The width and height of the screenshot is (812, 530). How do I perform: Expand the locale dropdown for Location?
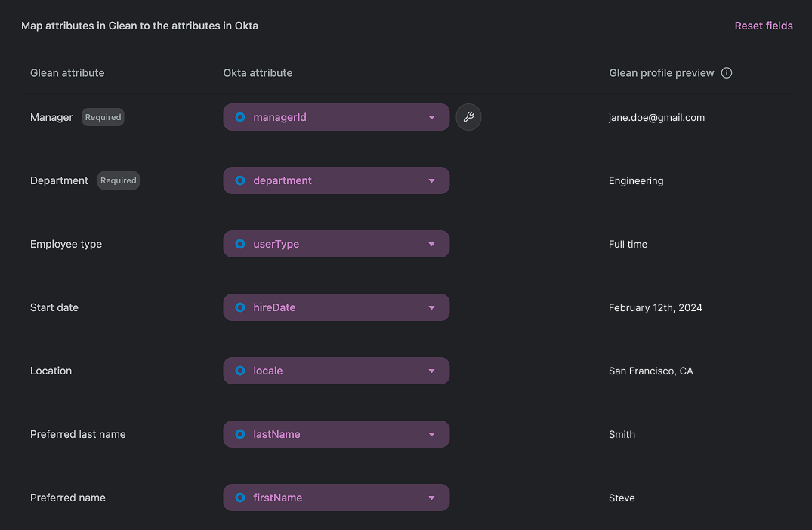pos(431,371)
